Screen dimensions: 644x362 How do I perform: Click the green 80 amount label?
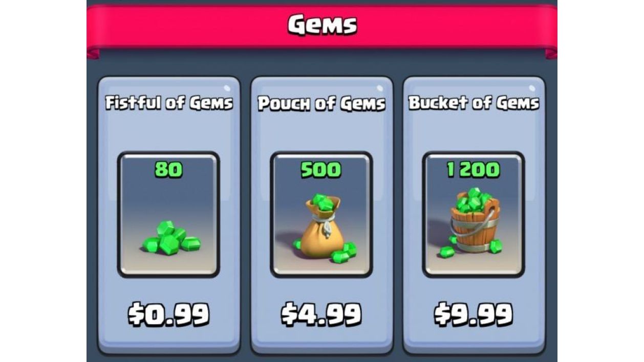(x=168, y=169)
